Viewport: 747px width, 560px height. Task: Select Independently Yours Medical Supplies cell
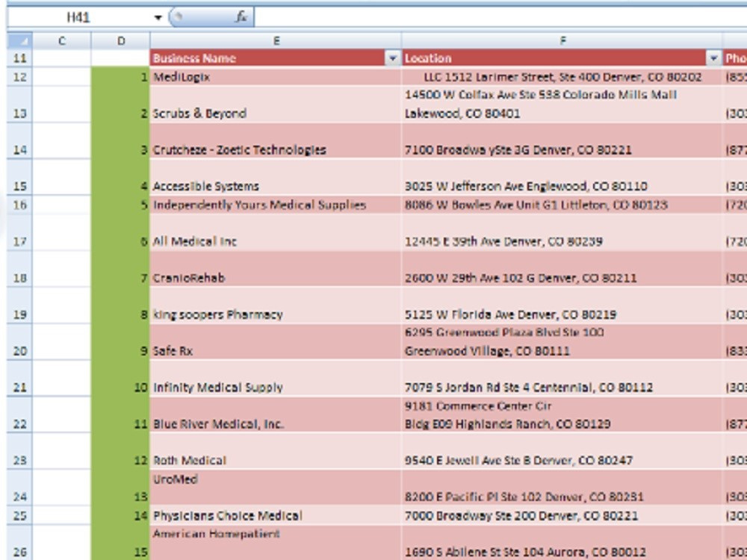click(x=276, y=205)
